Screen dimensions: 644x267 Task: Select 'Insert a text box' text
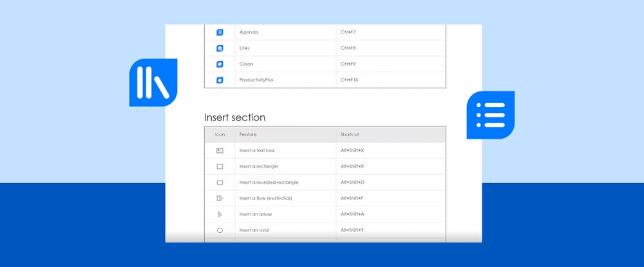point(257,150)
